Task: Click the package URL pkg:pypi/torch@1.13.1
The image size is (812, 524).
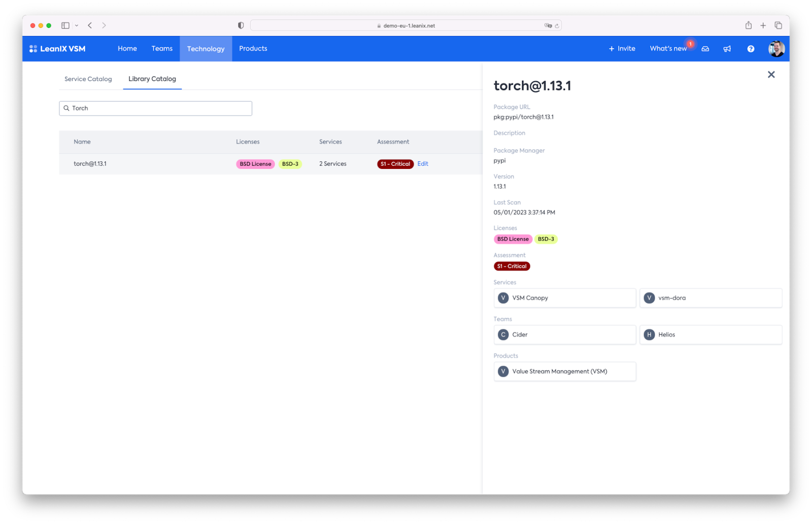Action: [x=524, y=117]
